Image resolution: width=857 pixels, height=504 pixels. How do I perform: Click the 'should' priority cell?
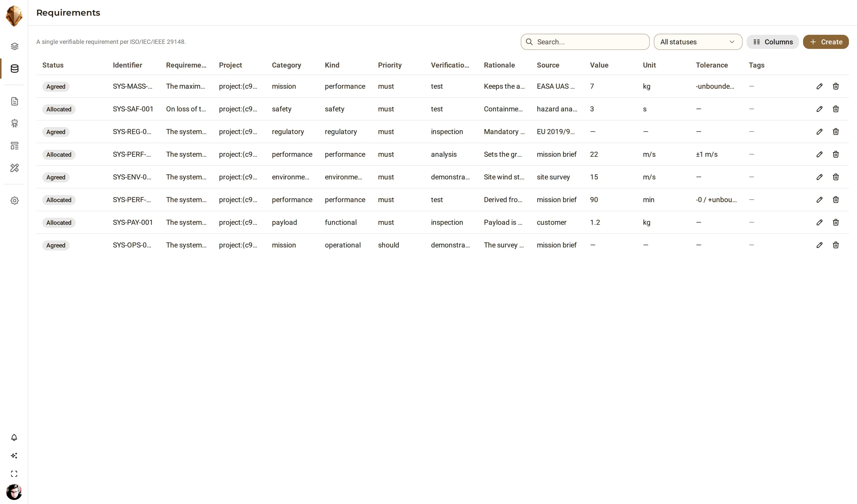coord(388,245)
